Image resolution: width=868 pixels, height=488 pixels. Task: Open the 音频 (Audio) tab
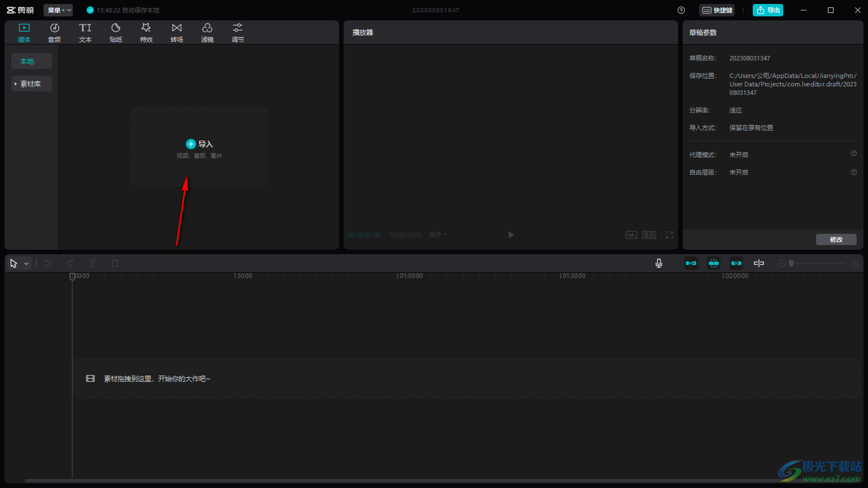54,33
